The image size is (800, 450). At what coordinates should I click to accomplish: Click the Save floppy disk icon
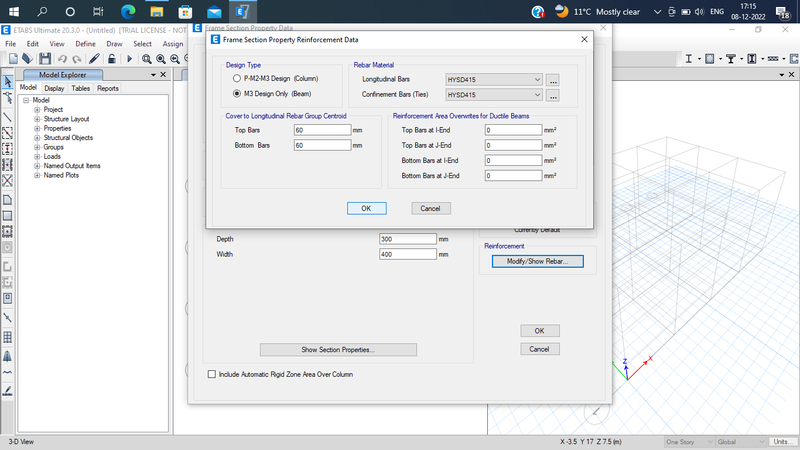45,59
